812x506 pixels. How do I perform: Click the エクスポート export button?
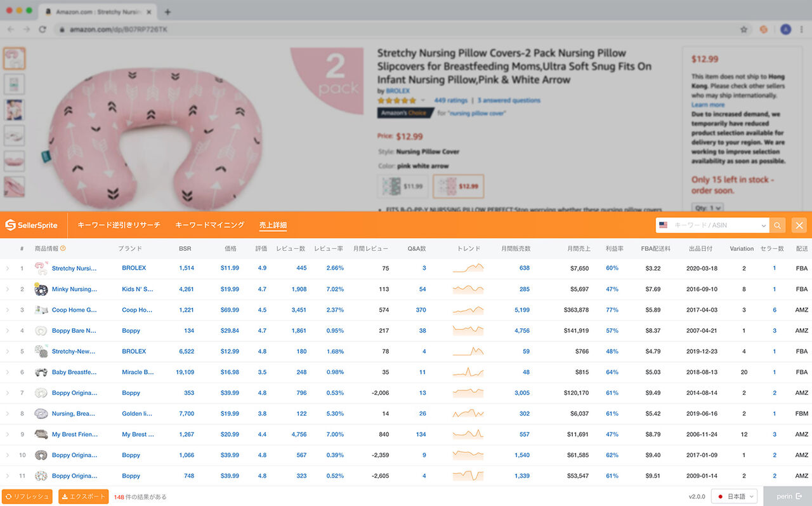click(x=84, y=496)
